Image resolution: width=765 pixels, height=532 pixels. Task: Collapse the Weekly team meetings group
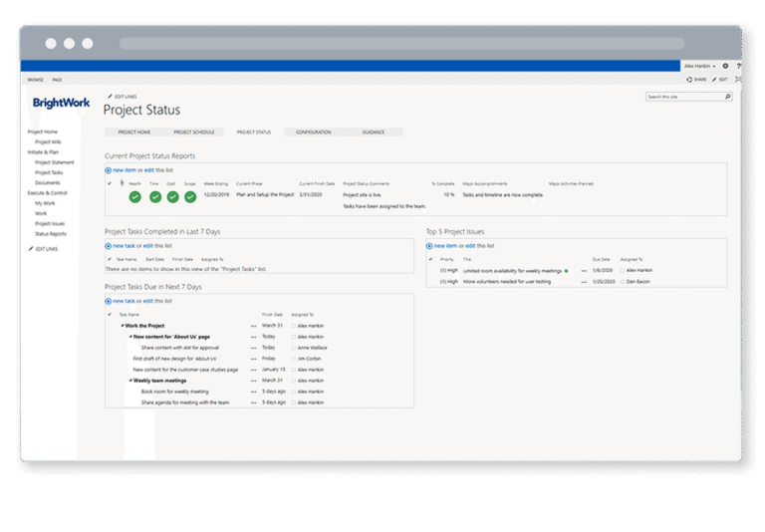click(x=130, y=381)
